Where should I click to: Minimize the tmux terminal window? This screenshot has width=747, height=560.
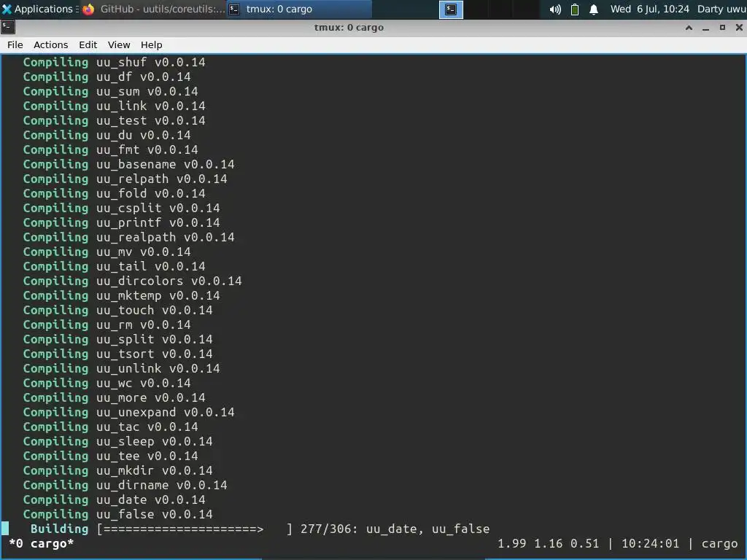point(705,28)
